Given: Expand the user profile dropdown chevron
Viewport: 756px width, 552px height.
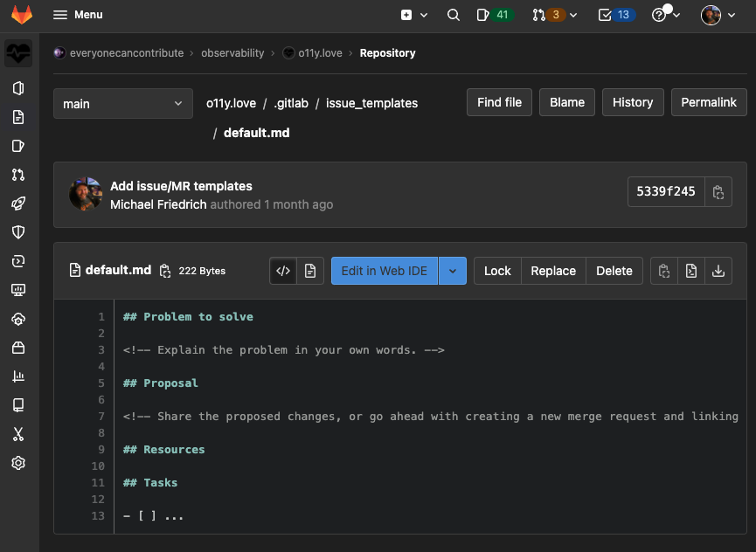Looking at the screenshot, I should point(732,15).
